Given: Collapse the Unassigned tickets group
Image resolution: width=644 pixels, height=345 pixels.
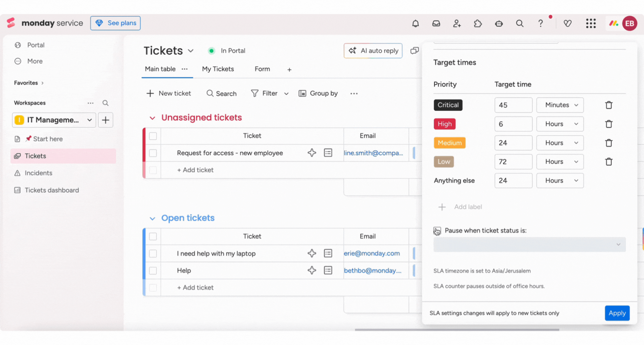Looking at the screenshot, I should pos(152,118).
